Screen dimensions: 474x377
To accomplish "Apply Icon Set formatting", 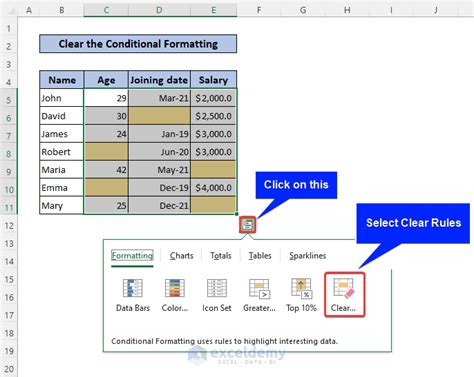I will click(x=217, y=295).
